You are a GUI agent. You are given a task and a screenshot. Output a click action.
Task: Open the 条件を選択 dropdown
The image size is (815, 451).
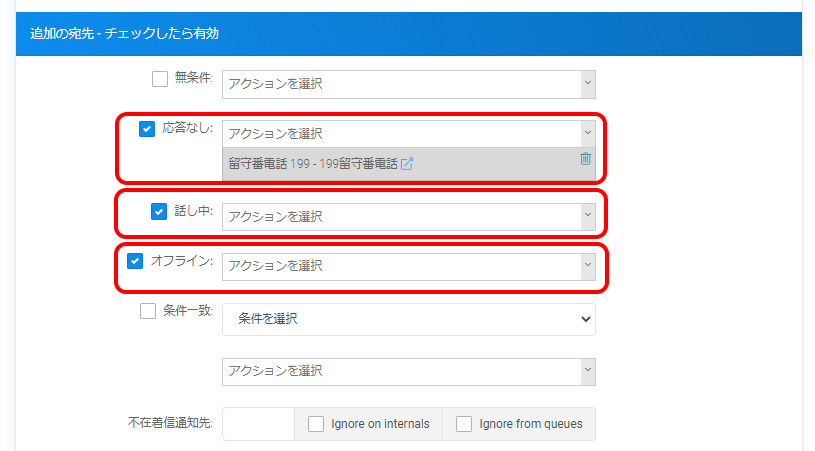(408, 320)
